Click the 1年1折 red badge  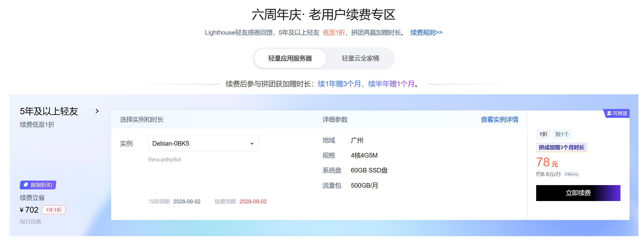click(54, 210)
